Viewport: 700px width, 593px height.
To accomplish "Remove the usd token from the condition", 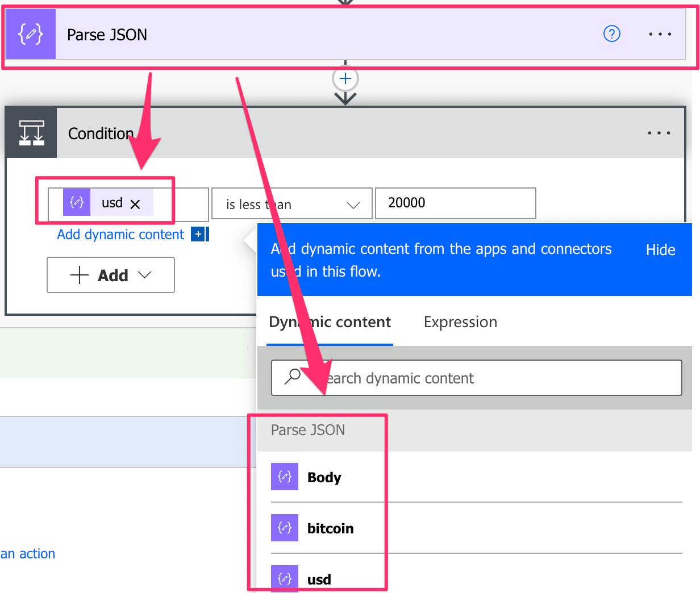I will (135, 203).
